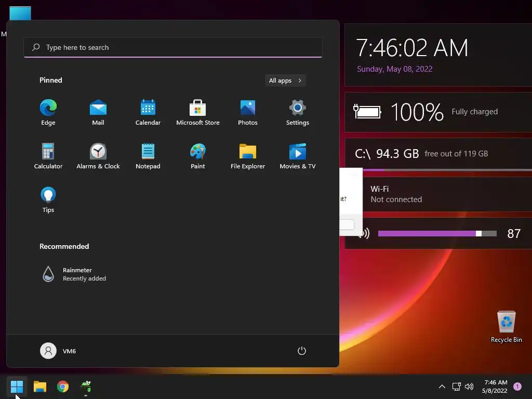Screen dimensions: 532x399
Task: Click the C:\ 94.3 GB disk widget
Action: point(438,154)
